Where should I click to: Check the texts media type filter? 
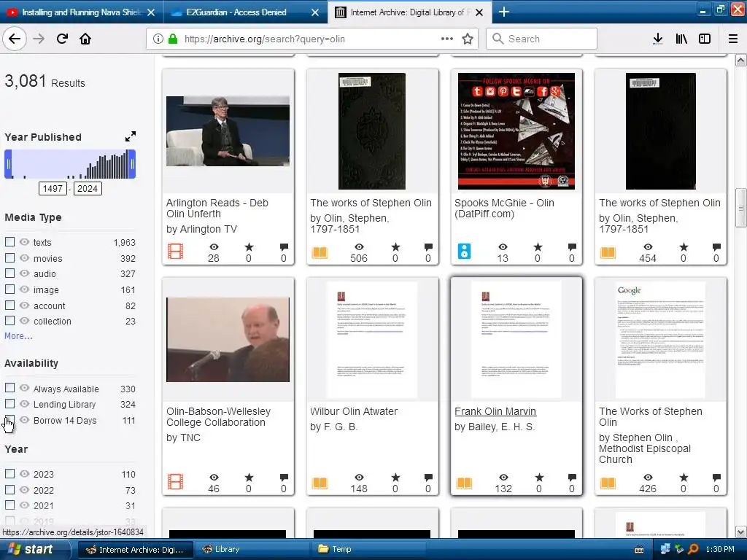[9, 242]
